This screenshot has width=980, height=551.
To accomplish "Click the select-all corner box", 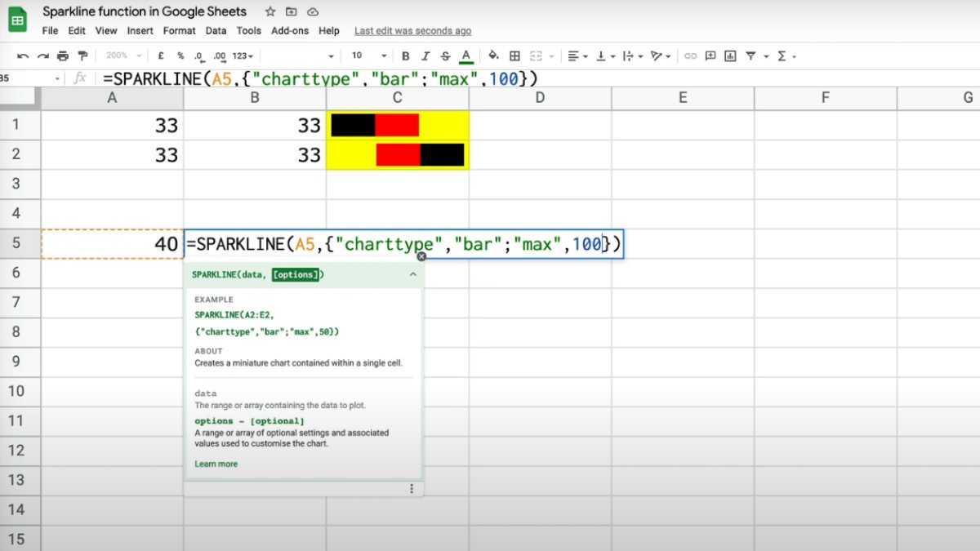I will [x=20, y=98].
